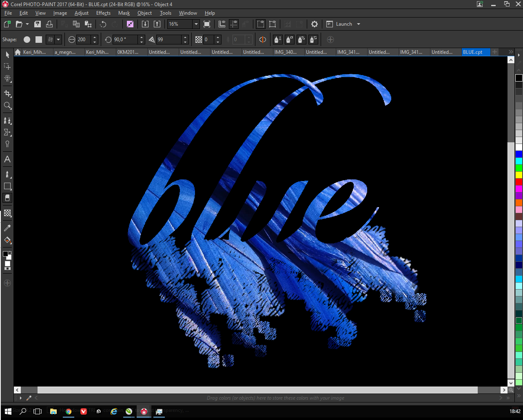Click the nib size input field

(x=83, y=40)
